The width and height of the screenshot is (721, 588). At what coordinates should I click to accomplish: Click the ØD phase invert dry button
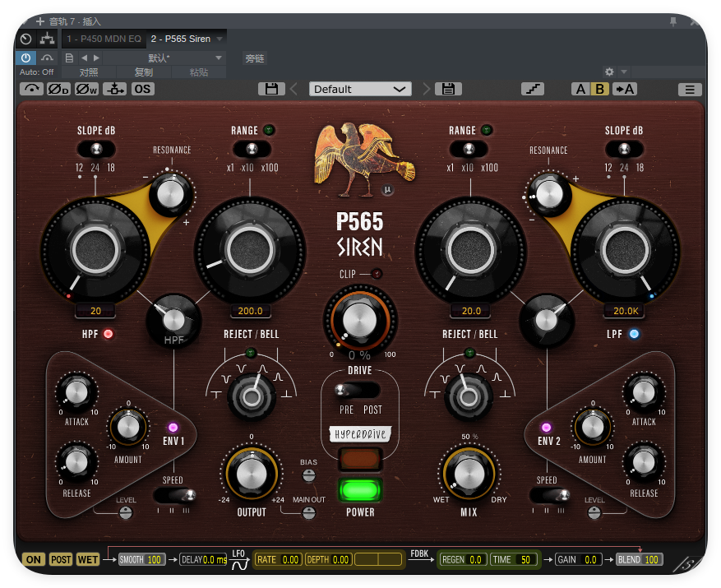click(58, 89)
